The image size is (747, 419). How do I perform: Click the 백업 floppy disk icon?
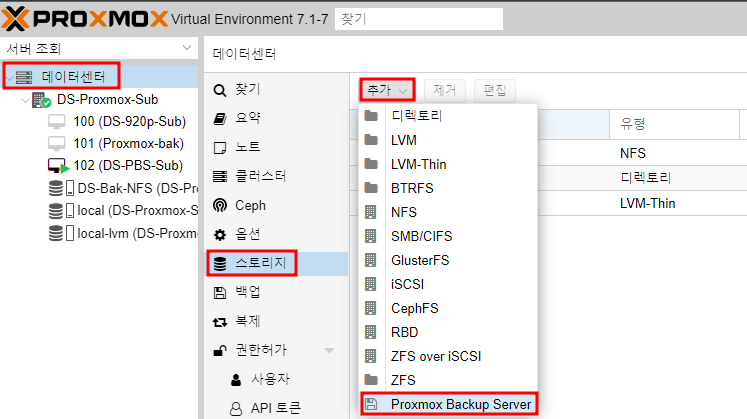220,293
